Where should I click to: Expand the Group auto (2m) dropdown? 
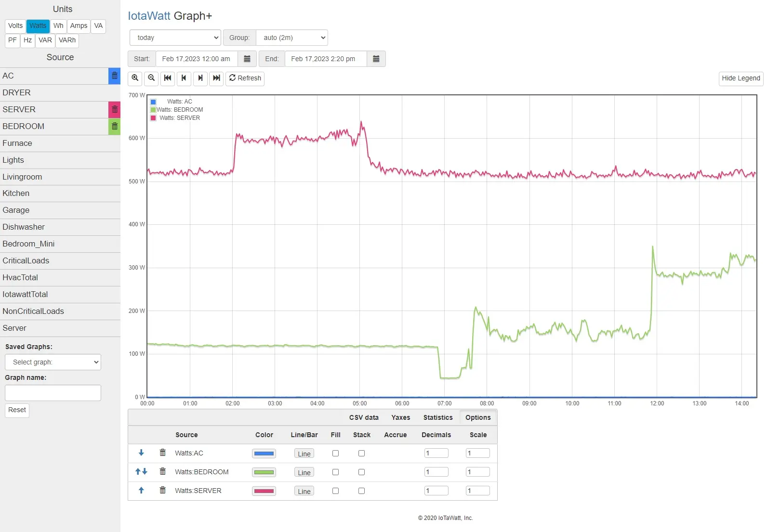click(x=292, y=38)
